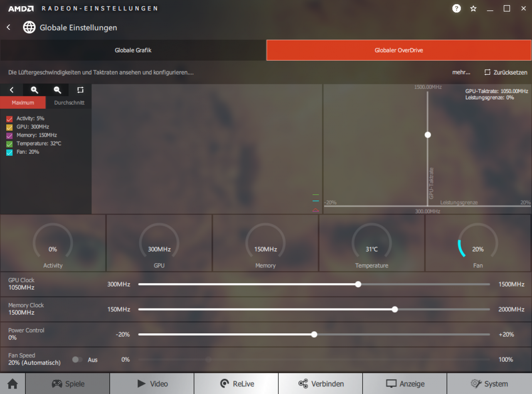
Task: Uncheck the Temperature graph checkbox
Action: tap(10, 144)
